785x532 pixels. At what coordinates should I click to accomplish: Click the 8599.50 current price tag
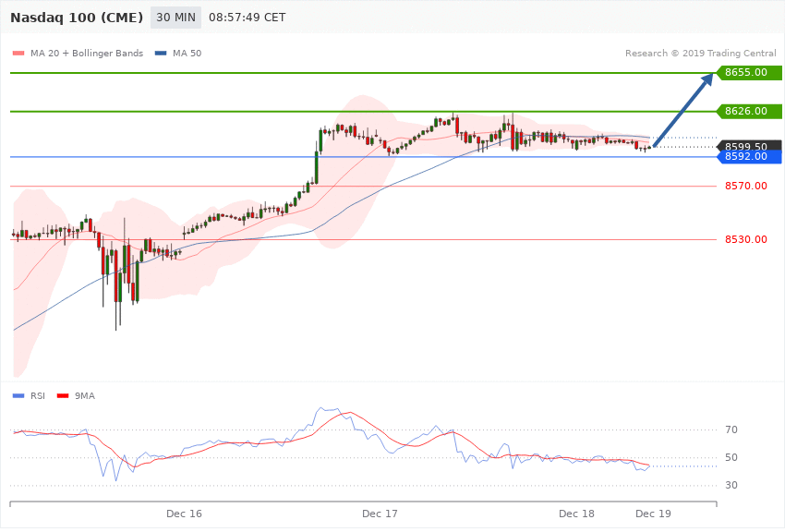click(750, 146)
